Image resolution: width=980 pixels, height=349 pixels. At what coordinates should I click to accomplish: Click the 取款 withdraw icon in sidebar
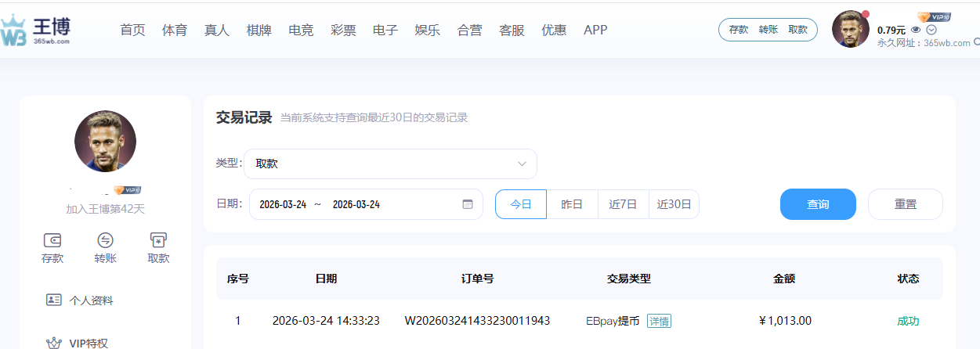click(157, 240)
